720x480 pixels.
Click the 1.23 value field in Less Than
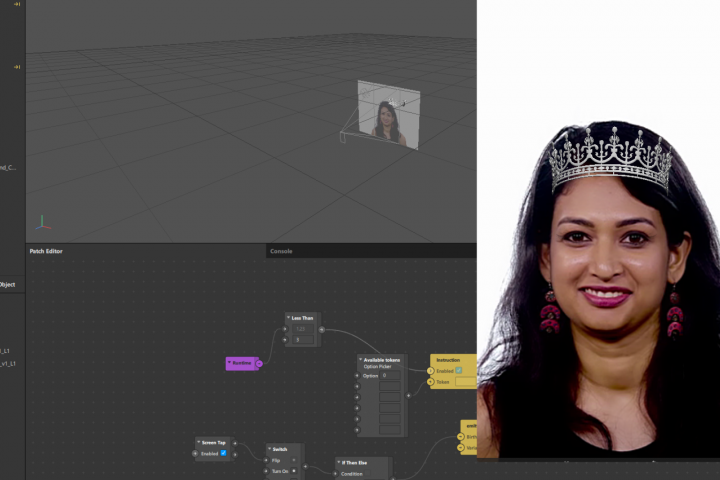pyautogui.click(x=303, y=329)
